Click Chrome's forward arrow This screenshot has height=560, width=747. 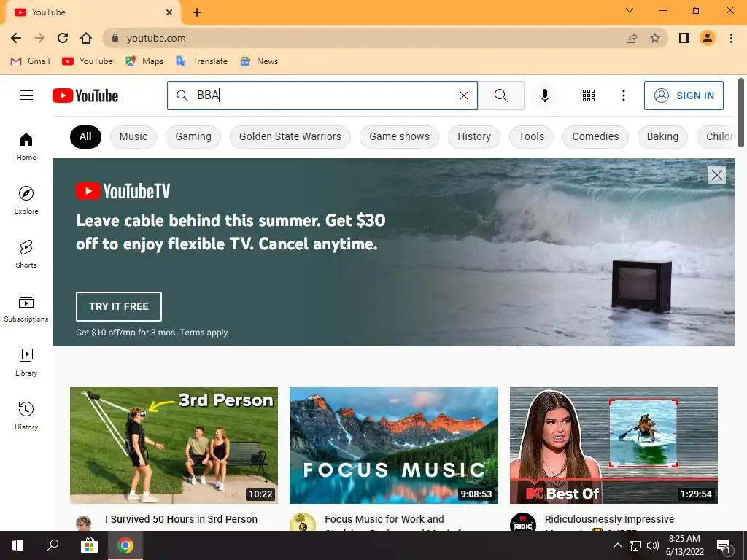(x=39, y=38)
